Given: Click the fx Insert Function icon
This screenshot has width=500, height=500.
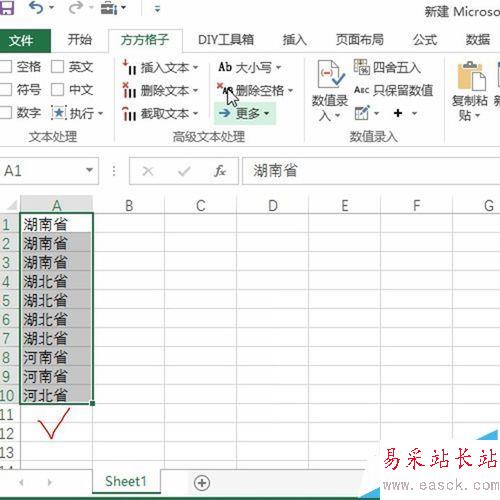Looking at the screenshot, I should [220, 171].
